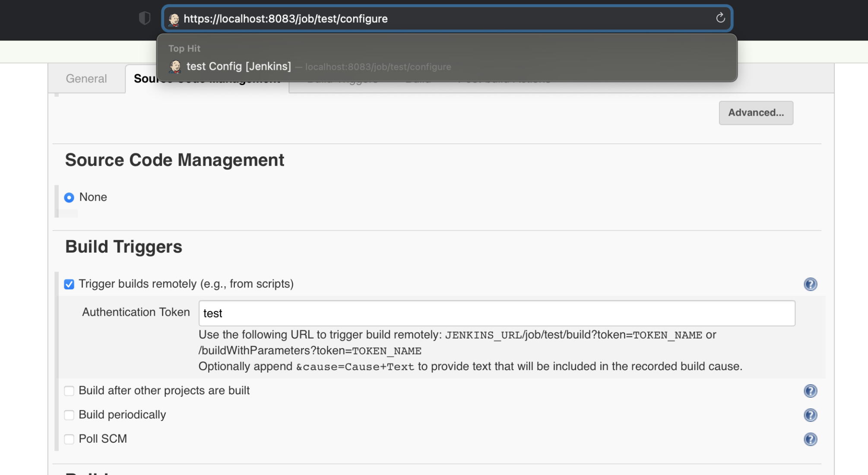Click the reload page icon in address bar
868x475 pixels.
(x=720, y=18)
